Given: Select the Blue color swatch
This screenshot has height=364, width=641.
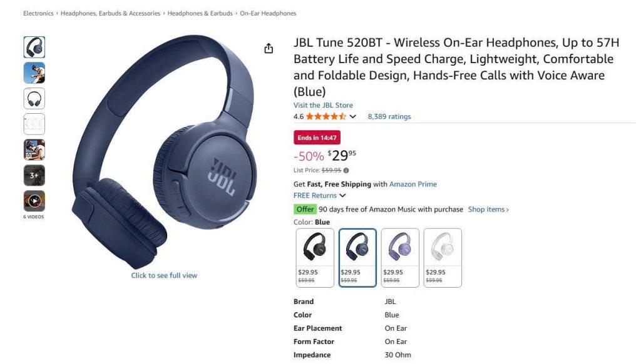Looking at the screenshot, I should (x=357, y=258).
